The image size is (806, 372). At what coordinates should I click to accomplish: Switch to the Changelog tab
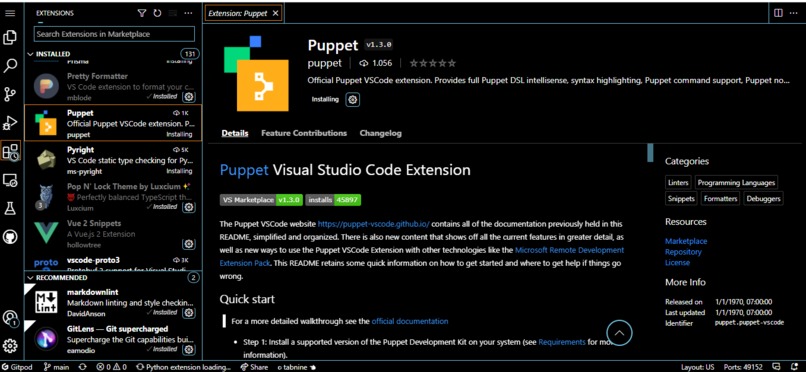[380, 133]
